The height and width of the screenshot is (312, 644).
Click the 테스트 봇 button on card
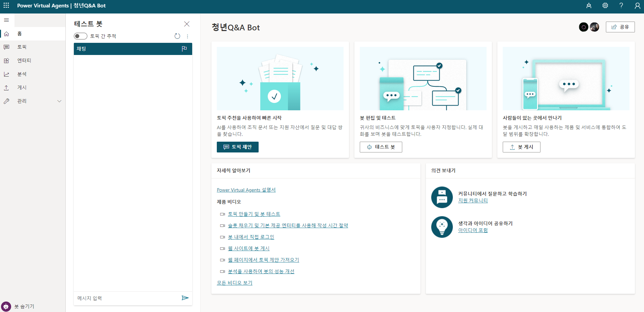click(x=381, y=147)
